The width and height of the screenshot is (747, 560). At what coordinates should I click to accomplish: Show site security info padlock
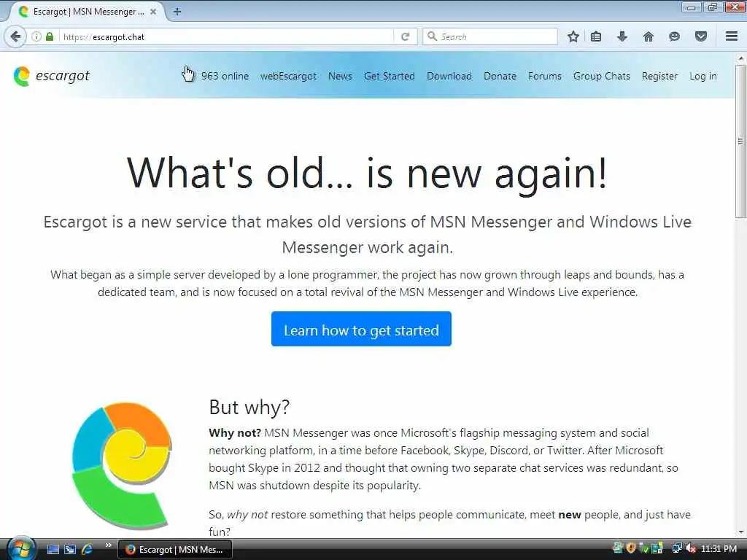[50, 36]
